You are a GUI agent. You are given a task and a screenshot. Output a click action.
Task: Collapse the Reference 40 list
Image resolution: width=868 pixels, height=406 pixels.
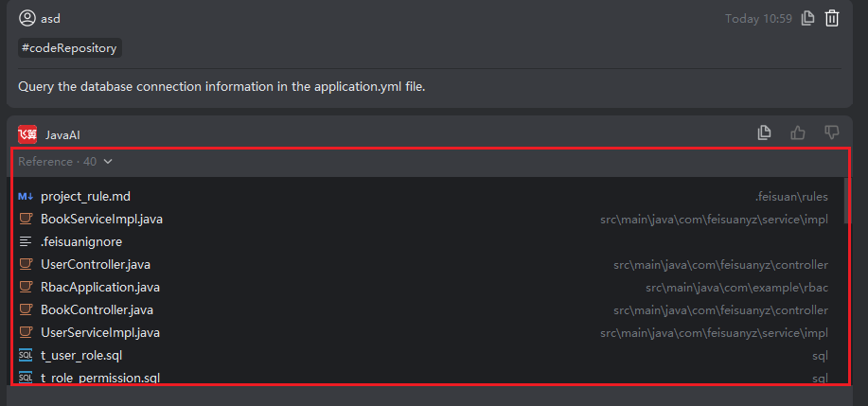[x=108, y=162]
